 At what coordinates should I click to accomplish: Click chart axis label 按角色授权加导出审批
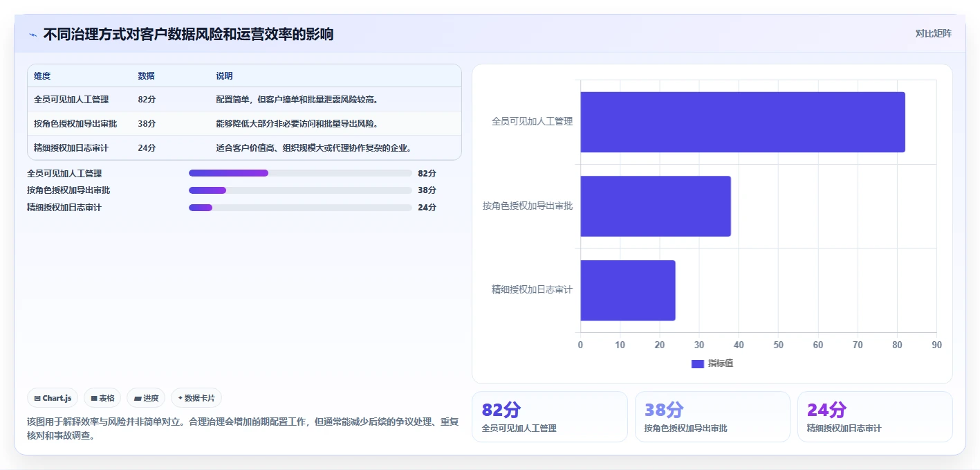tap(528, 206)
